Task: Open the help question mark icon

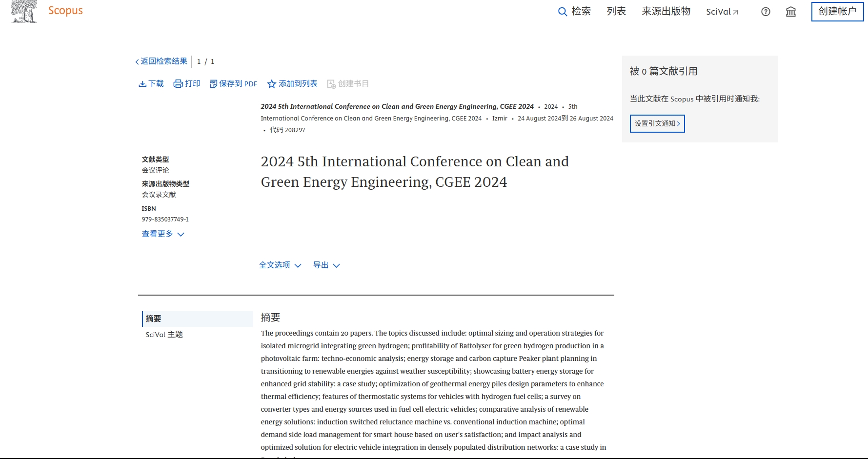Action: click(x=766, y=12)
